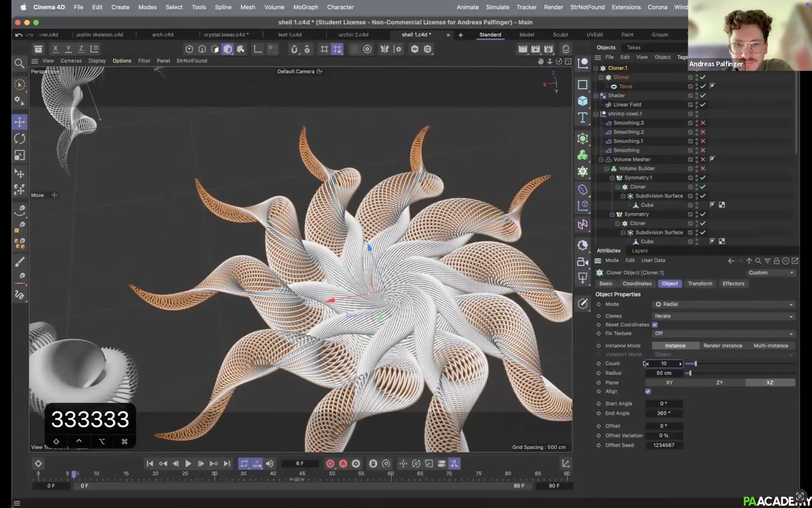The height and width of the screenshot is (508, 812).
Task: Toggle the Reset Coordinates checkbox
Action: tap(655, 325)
